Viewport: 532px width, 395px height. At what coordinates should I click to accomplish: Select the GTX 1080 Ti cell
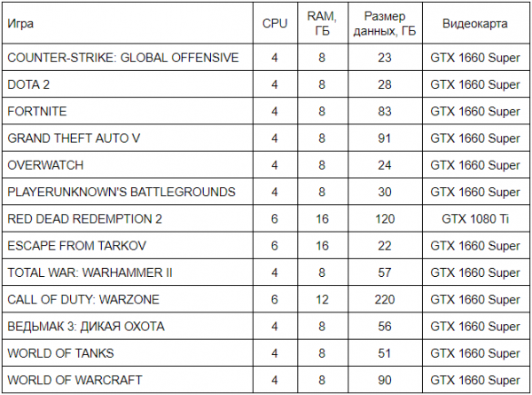tap(475, 218)
